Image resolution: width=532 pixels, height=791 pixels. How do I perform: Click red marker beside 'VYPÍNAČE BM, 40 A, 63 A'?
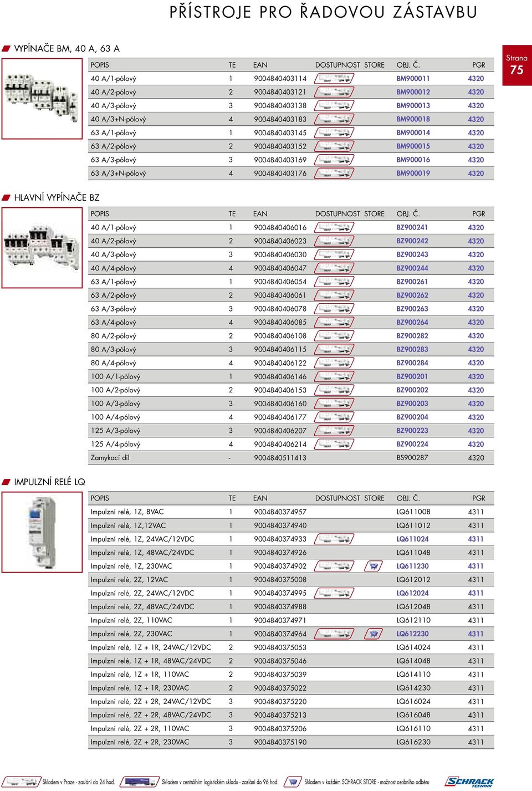(7, 49)
